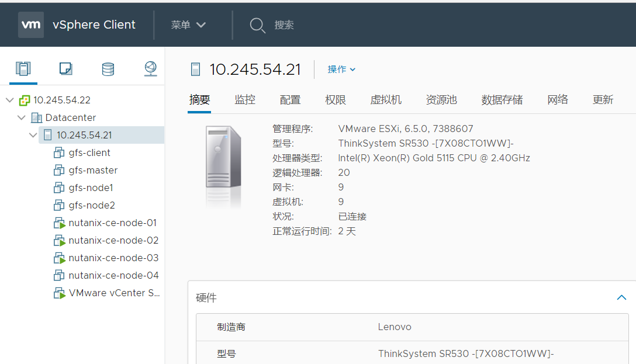The width and height of the screenshot is (636, 364).
Task: Select gfs-node2 in the tree
Action: pos(92,206)
